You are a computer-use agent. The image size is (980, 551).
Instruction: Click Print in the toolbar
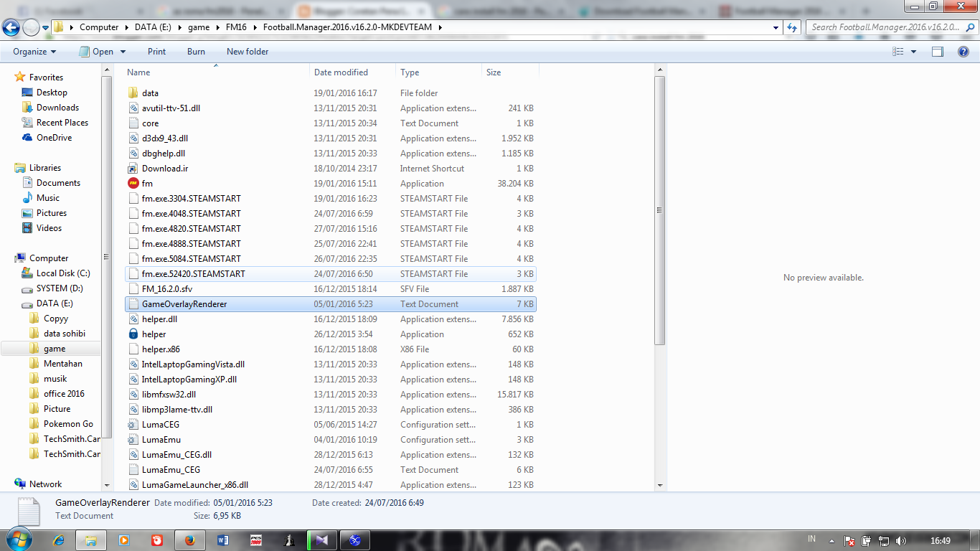156,52
